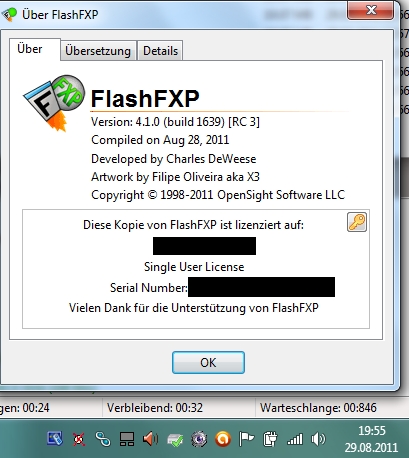Switch to the Übersetzung tab
The height and width of the screenshot is (458, 409).
pyautogui.click(x=98, y=51)
